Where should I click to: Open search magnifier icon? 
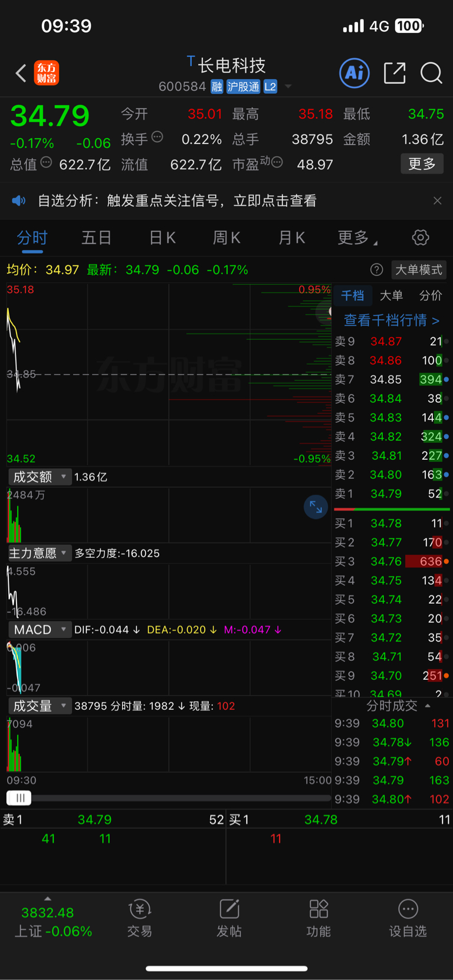[x=431, y=73]
